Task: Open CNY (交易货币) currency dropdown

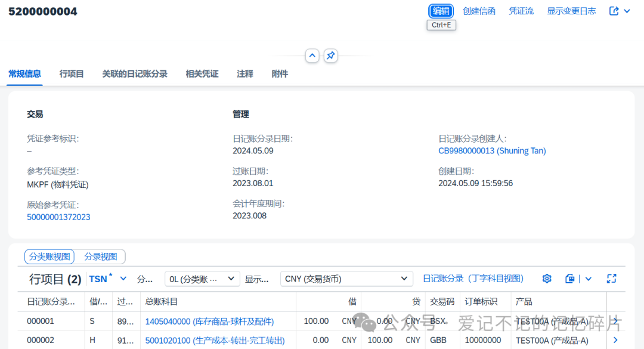Action: point(346,279)
